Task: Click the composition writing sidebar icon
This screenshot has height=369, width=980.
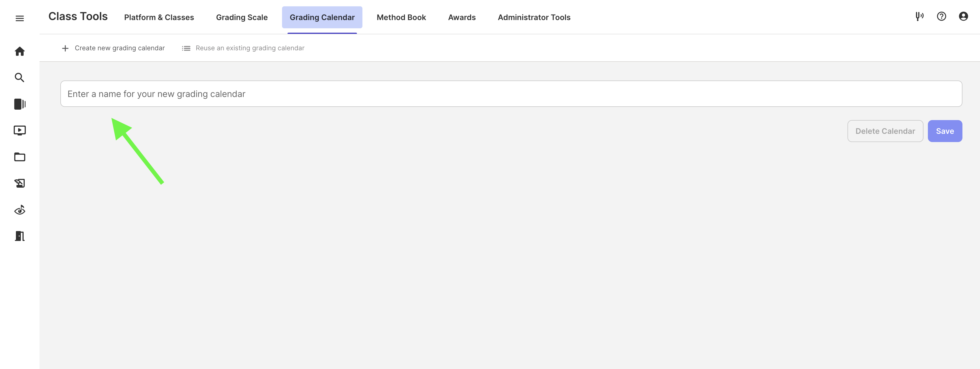Action: pyautogui.click(x=20, y=183)
